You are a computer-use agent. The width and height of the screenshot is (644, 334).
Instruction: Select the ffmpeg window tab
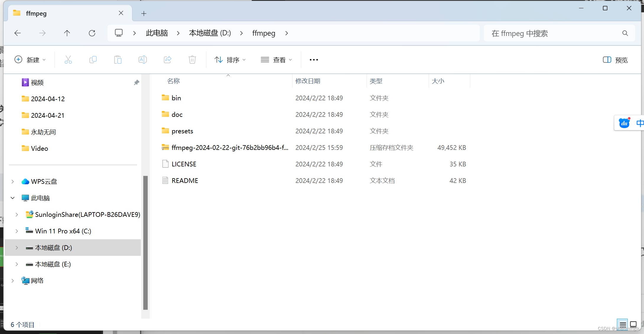click(70, 13)
